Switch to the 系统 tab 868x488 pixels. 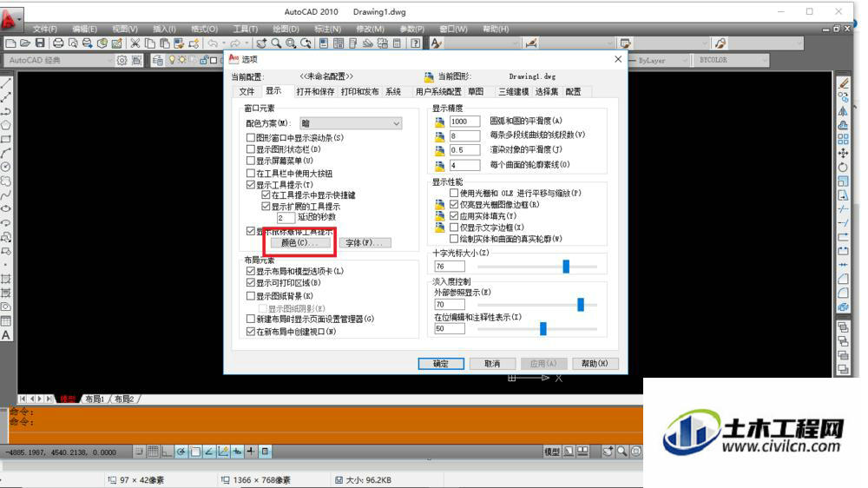(393, 92)
